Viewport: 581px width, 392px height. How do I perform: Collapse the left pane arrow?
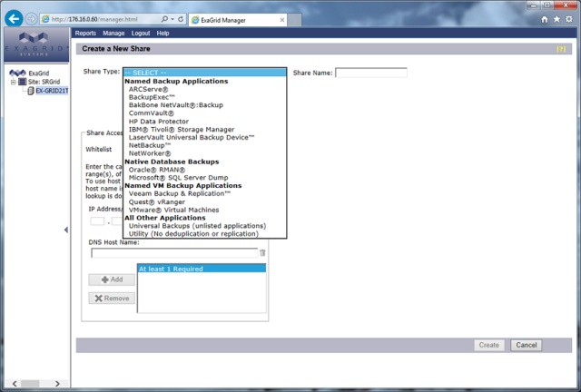pyautogui.click(x=66, y=230)
